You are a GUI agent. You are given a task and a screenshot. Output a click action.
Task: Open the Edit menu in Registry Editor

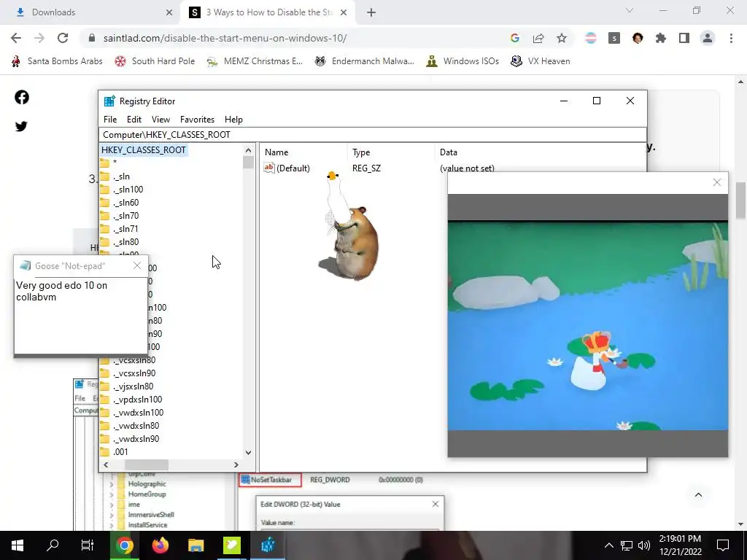pos(134,120)
